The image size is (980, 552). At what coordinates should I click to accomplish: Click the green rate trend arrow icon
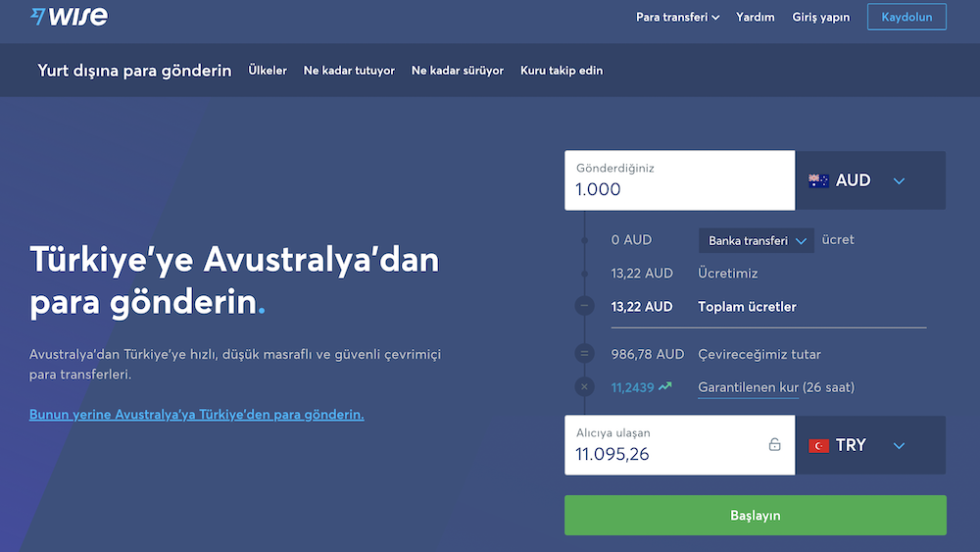click(665, 387)
